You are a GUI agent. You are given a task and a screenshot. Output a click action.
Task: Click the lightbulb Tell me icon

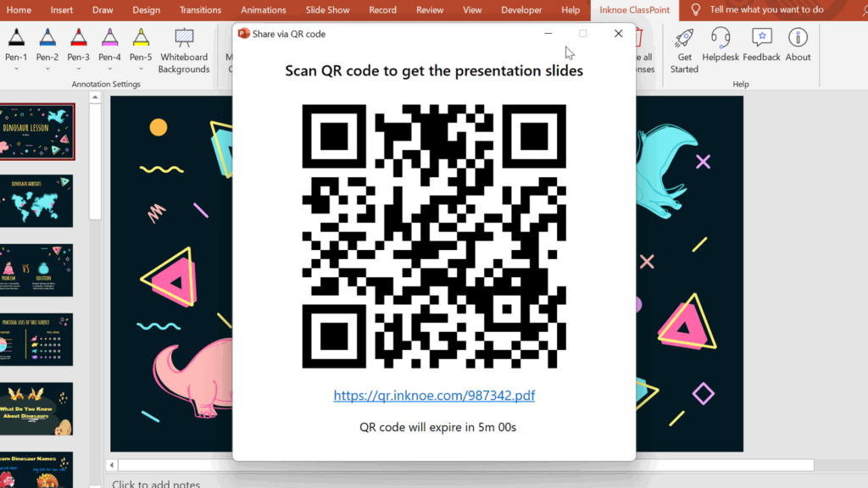[x=696, y=10]
